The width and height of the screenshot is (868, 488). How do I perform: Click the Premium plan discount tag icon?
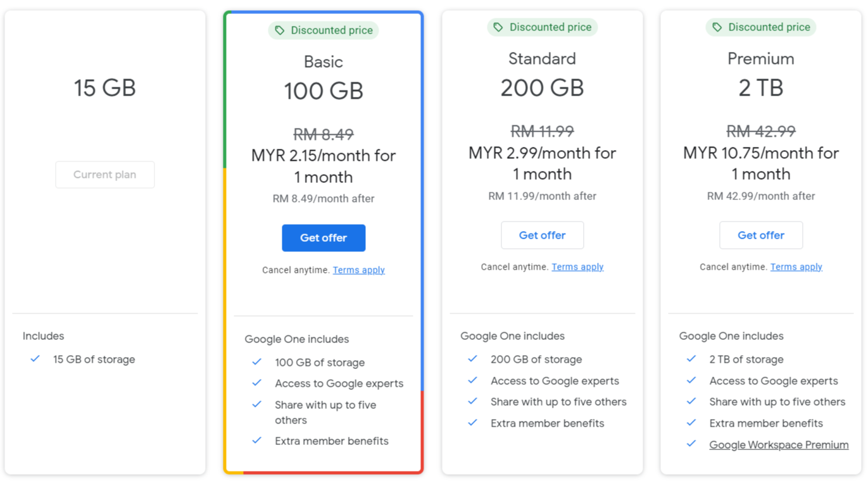point(717,27)
